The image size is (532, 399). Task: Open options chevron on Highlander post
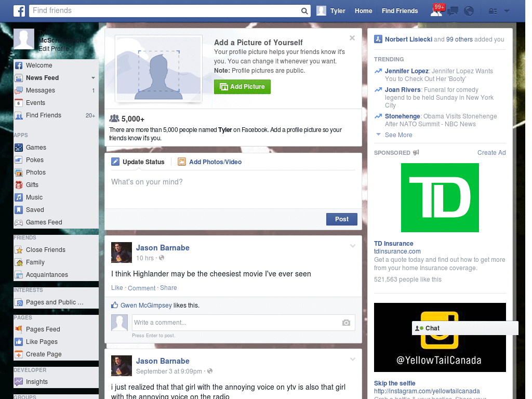tap(353, 246)
